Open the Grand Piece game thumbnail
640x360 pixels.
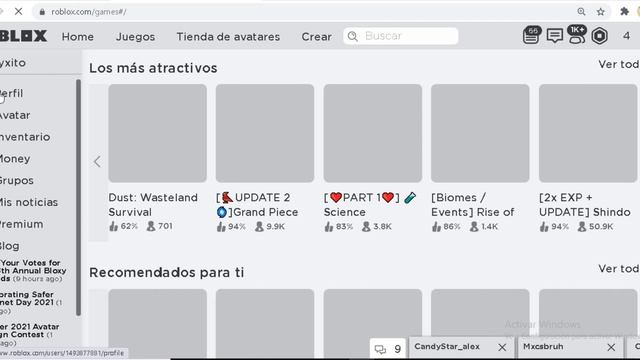coord(265,133)
